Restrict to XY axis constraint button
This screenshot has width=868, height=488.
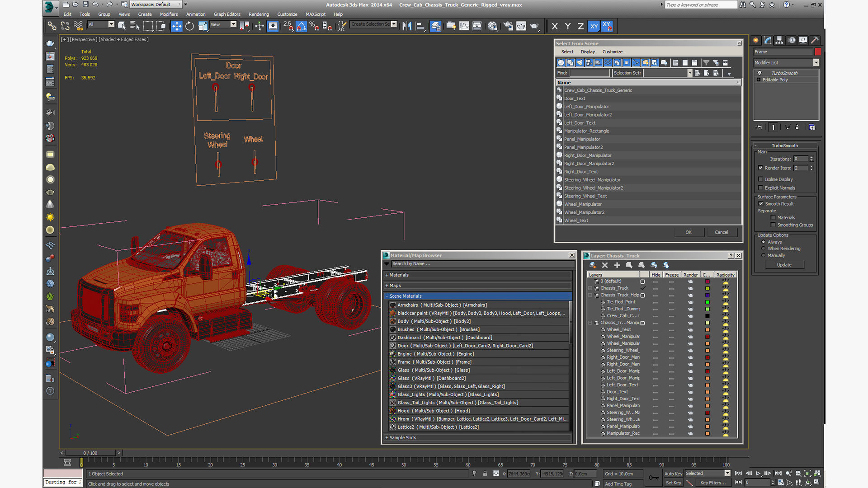pos(594,26)
